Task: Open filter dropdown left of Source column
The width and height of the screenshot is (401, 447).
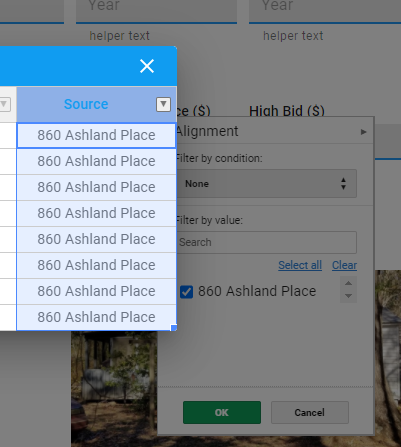Action: coord(4,104)
